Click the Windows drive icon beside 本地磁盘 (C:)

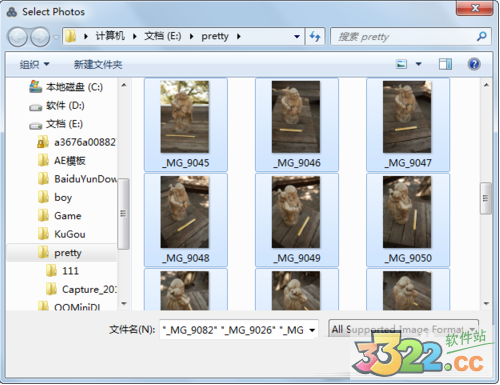pos(35,86)
